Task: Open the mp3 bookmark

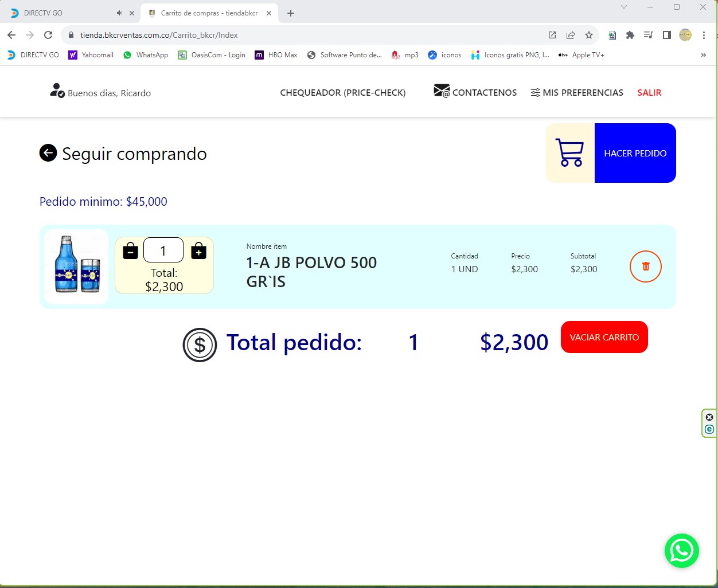Action: point(405,55)
